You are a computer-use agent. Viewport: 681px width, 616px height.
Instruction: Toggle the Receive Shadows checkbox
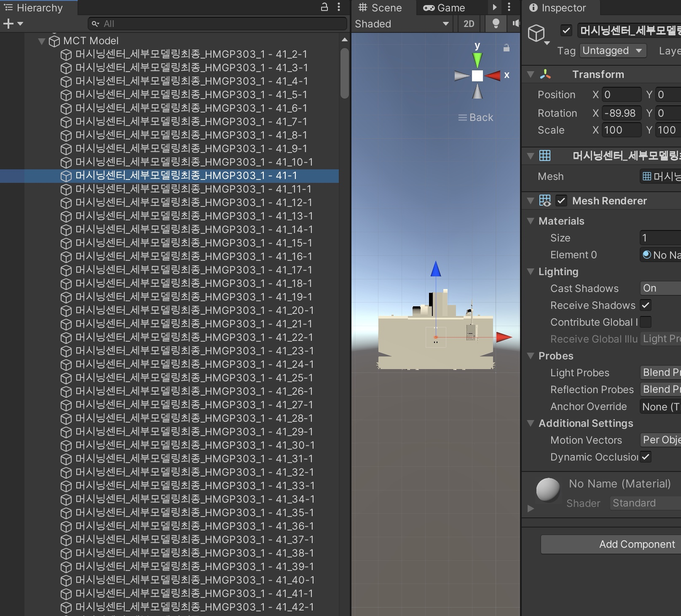(646, 305)
